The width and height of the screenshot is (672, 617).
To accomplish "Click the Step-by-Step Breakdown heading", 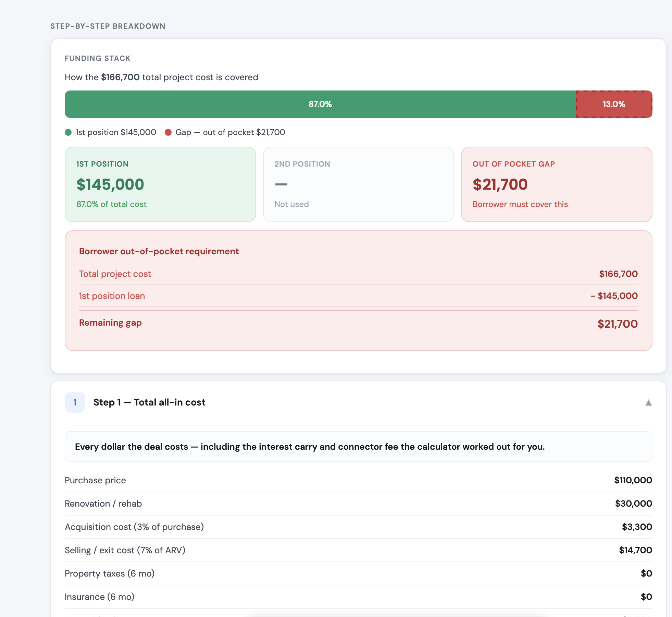I will 108,26.
